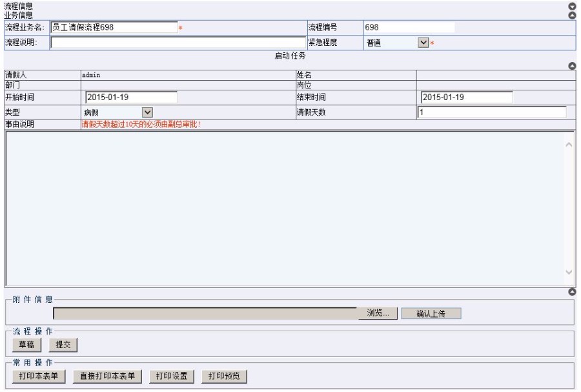Collapse the form section above 附件信息
Screen dimensions: 581x392
click(572, 292)
